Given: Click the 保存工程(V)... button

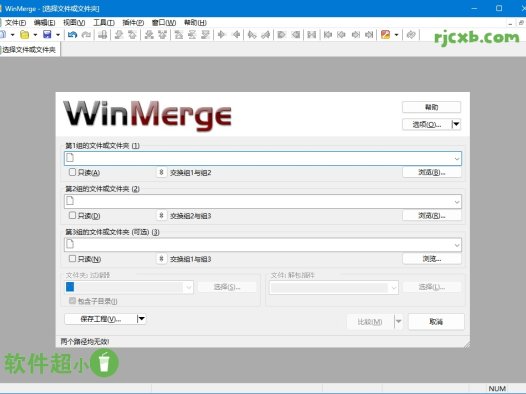Looking at the screenshot, I should (101, 319).
